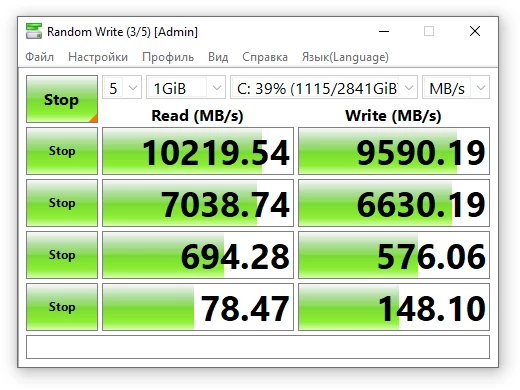Stop the first row sequential test

[x=62, y=151]
